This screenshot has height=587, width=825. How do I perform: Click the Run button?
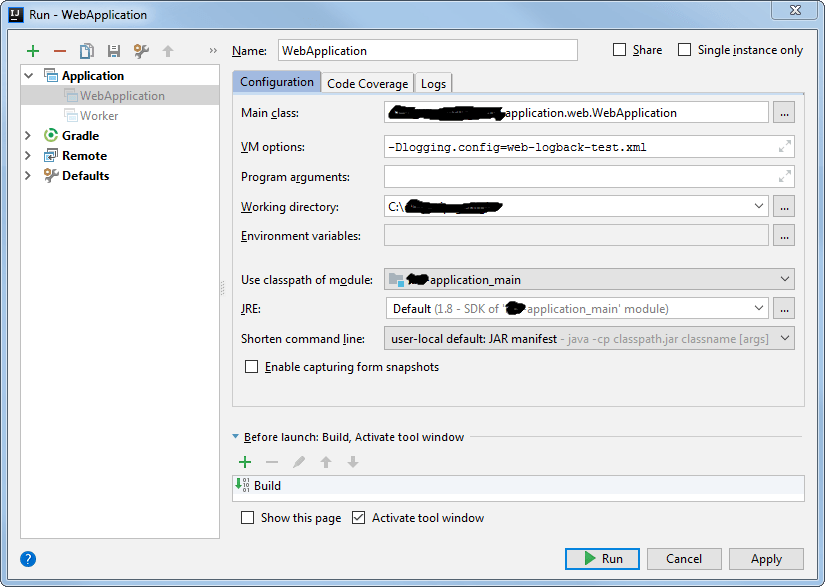tap(602, 559)
